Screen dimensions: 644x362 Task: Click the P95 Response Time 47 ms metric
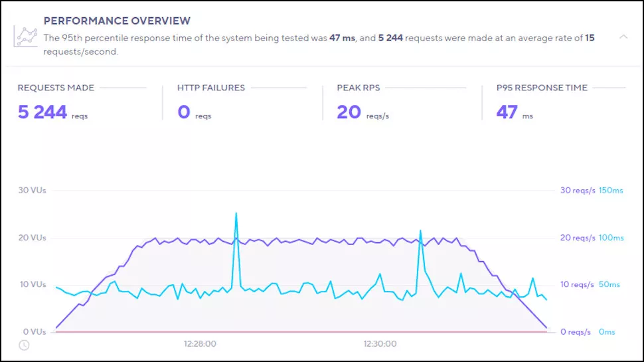pos(515,112)
